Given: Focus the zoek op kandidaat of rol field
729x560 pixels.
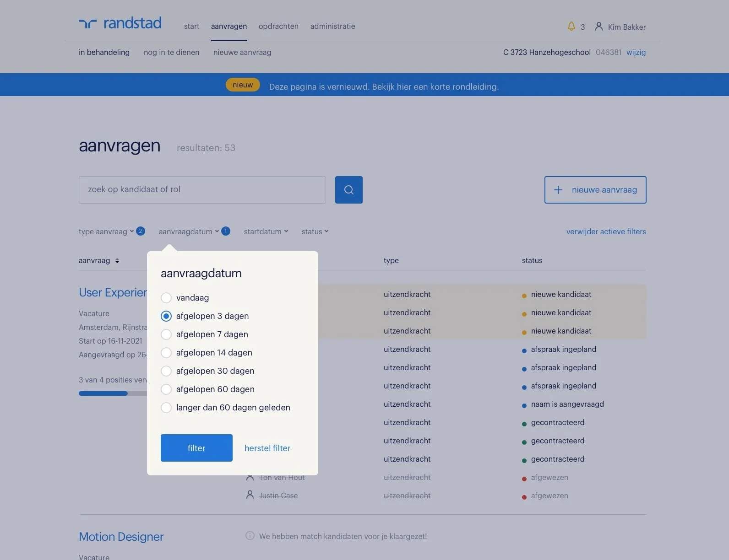Looking at the screenshot, I should click(x=202, y=190).
